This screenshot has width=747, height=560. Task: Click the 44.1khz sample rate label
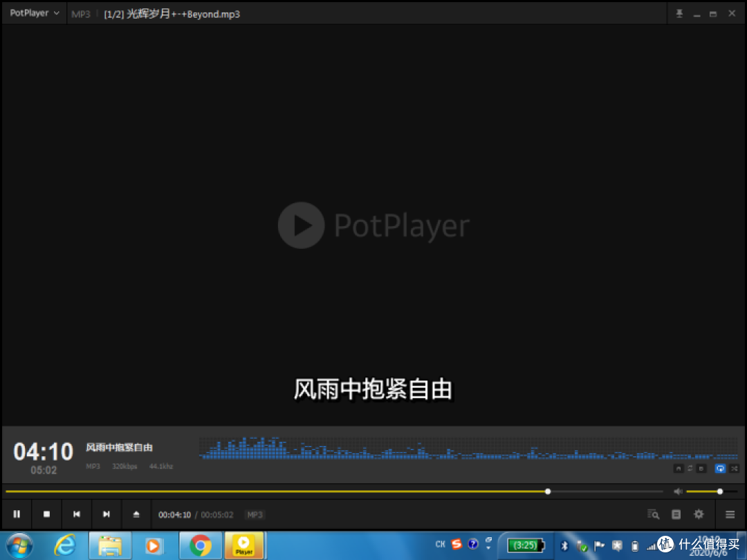(161, 466)
